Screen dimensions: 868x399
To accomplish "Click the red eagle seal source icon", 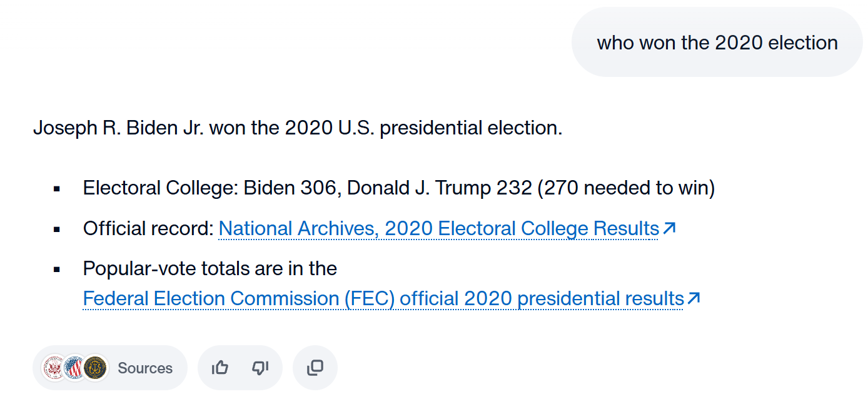I will tap(54, 368).
